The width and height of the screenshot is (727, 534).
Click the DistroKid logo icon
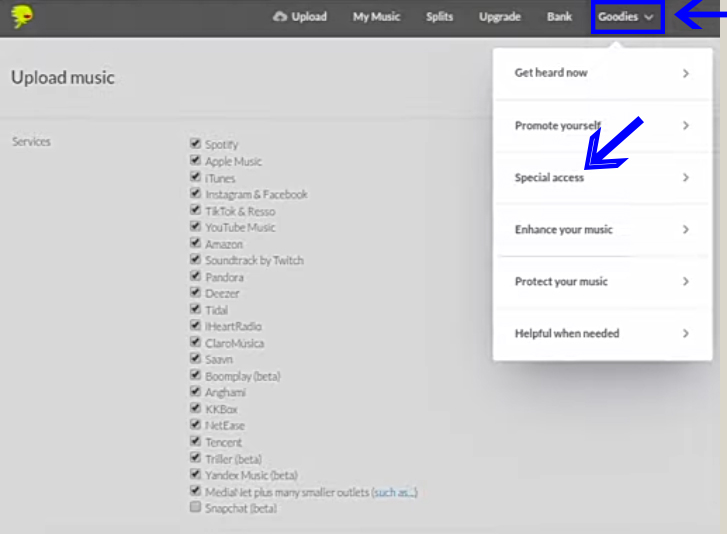click(x=22, y=17)
